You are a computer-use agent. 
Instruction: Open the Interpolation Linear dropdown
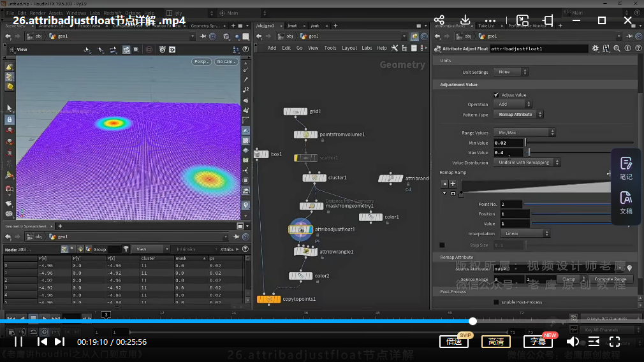tap(525, 233)
